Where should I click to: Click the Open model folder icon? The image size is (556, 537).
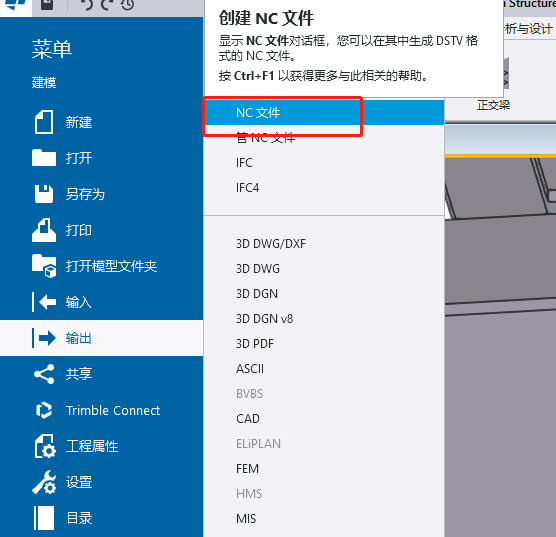[44, 266]
